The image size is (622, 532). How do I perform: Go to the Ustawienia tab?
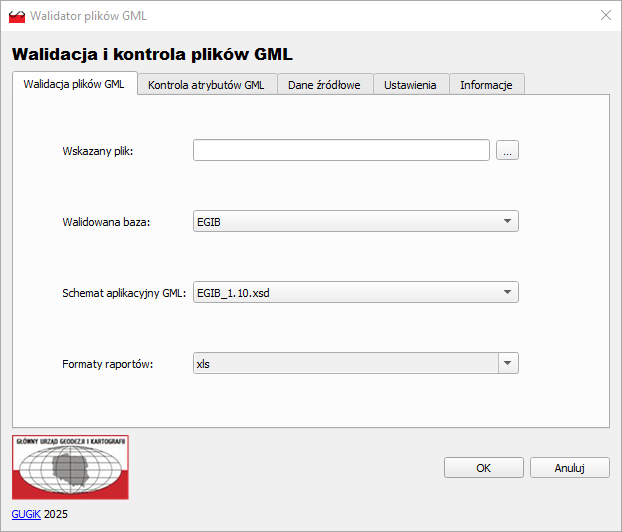[x=410, y=85]
